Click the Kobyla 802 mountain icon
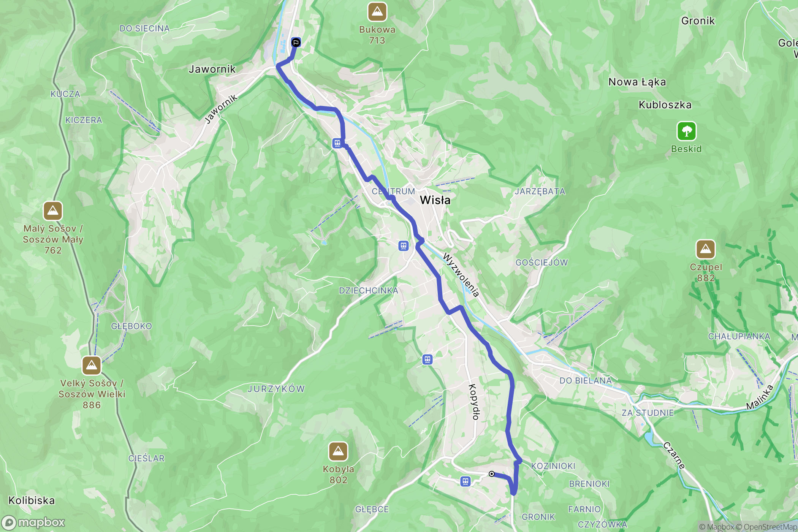The image size is (798, 532). click(338, 451)
